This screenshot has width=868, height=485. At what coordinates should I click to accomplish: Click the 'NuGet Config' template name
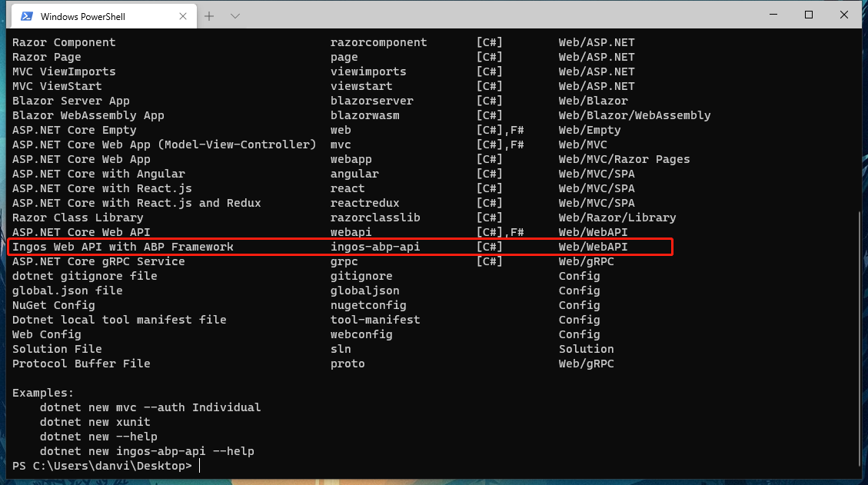[53, 305]
